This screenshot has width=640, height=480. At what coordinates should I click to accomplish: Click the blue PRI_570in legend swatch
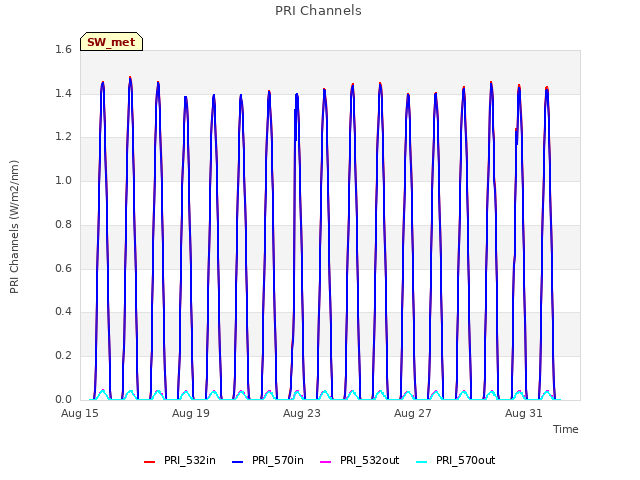point(238,462)
